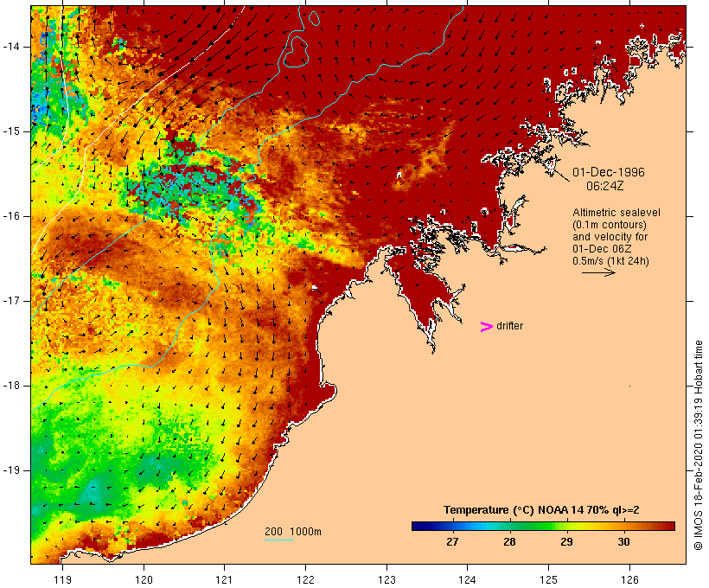Screen dimensions: 709x588
Task: Click latitude axis label '-17'
Action: (10, 301)
